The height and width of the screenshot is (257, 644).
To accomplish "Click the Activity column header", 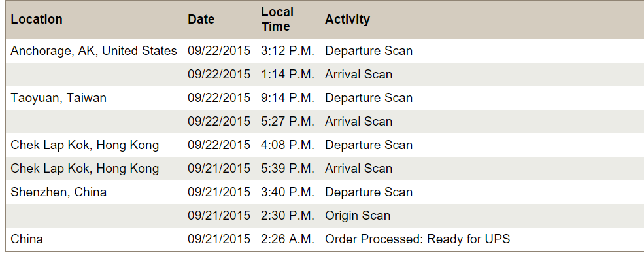I will 347,20.
